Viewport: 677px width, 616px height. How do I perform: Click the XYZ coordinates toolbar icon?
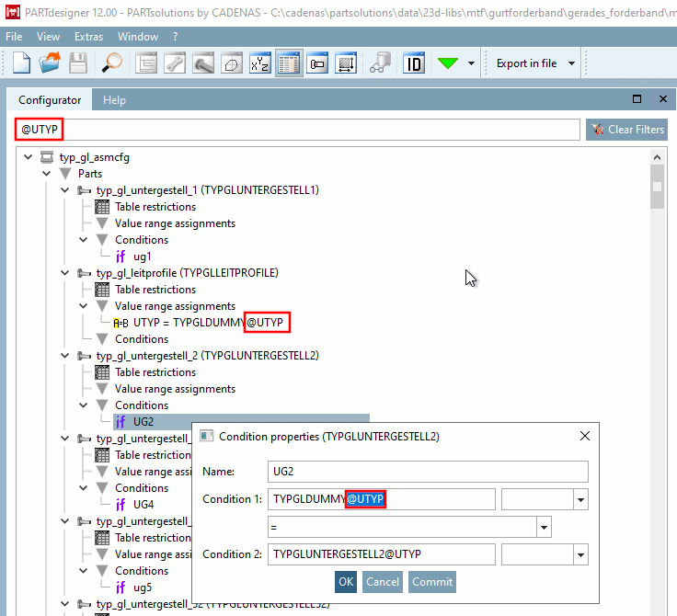pos(260,63)
